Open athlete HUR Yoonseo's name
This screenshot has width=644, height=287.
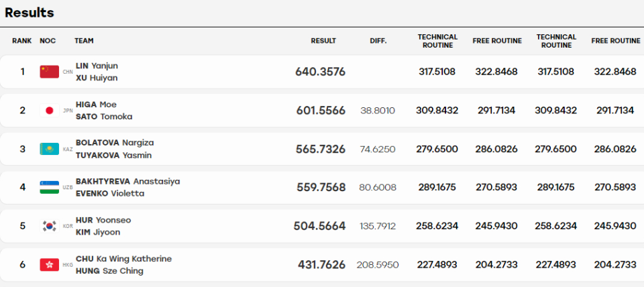click(x=103, y=220)
